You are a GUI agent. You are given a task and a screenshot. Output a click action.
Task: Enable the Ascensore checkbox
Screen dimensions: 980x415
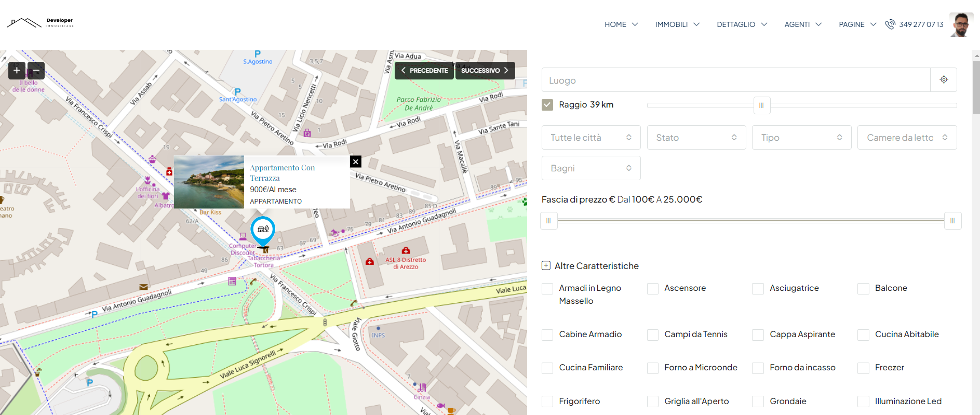click(653, 289)
